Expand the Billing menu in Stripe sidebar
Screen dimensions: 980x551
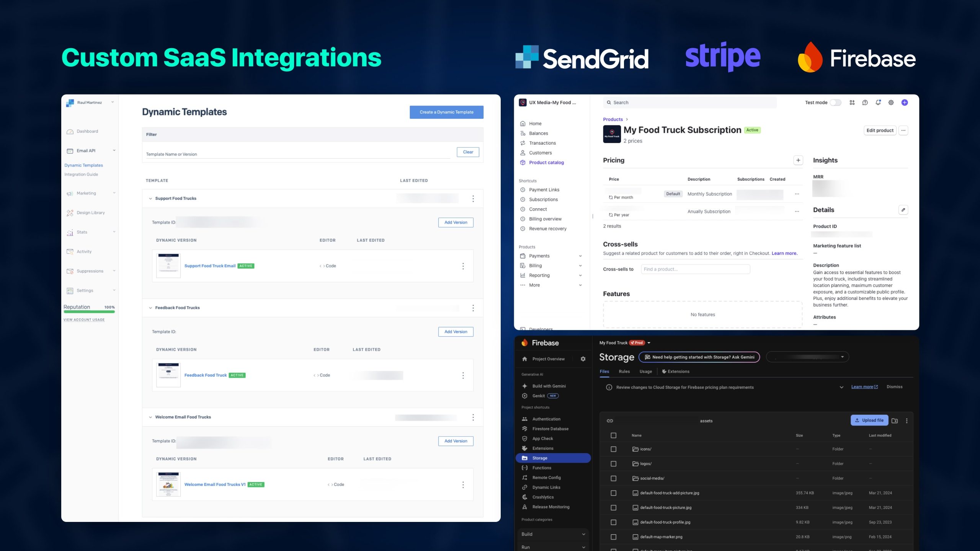(x=580, y=266)
